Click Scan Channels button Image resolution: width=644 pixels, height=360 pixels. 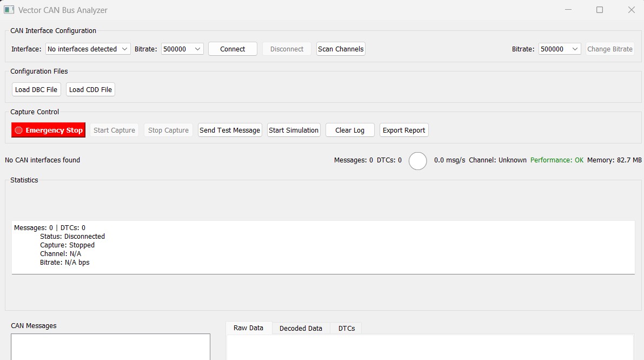click(x=341, y=49)
